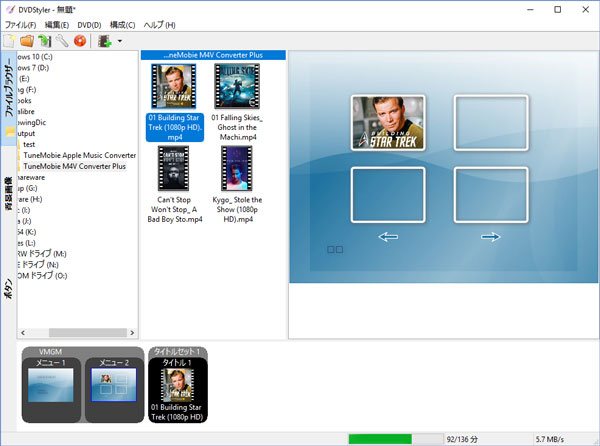Minimize the DVDStyler window
Screen dimensions: 600x446
click(x=530, y=10)
